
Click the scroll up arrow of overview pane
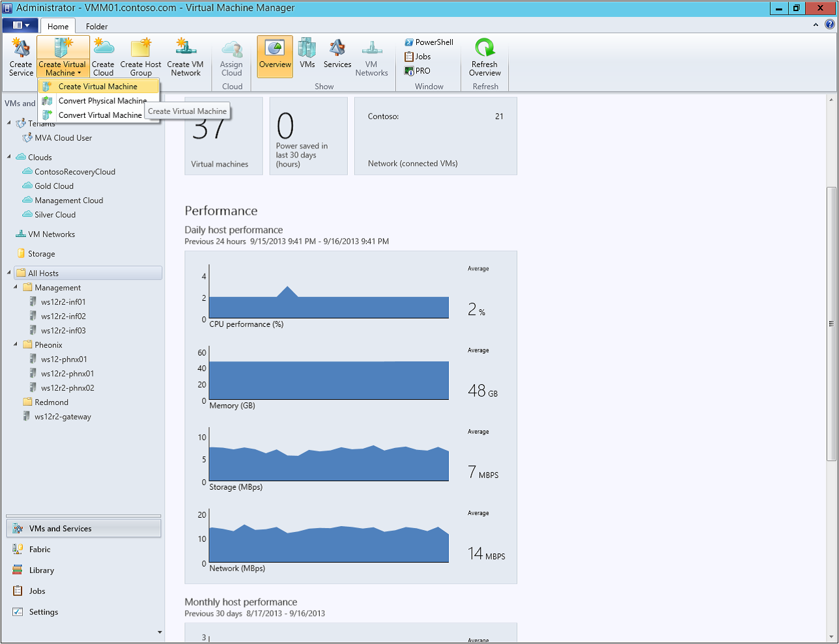tap(831, 100)
